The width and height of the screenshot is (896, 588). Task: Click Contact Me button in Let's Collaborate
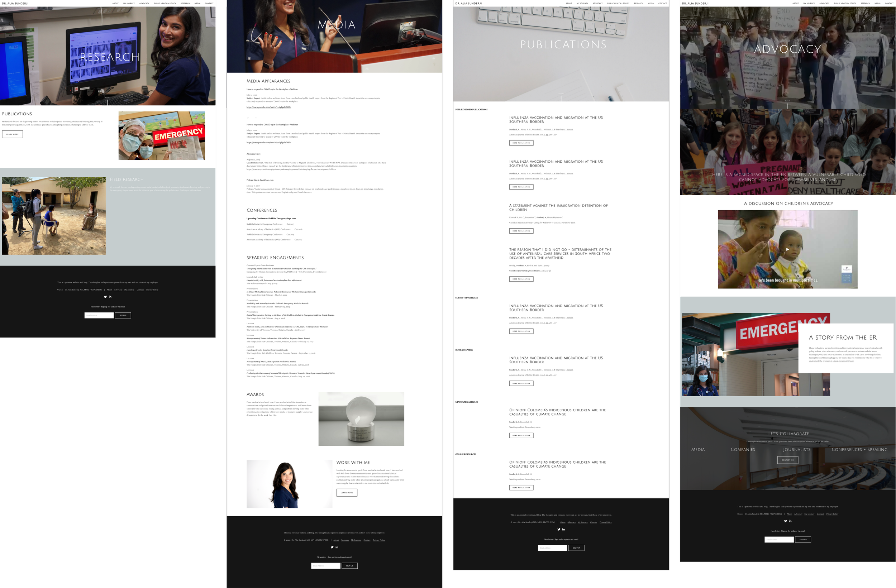click(x=787, y=460)
